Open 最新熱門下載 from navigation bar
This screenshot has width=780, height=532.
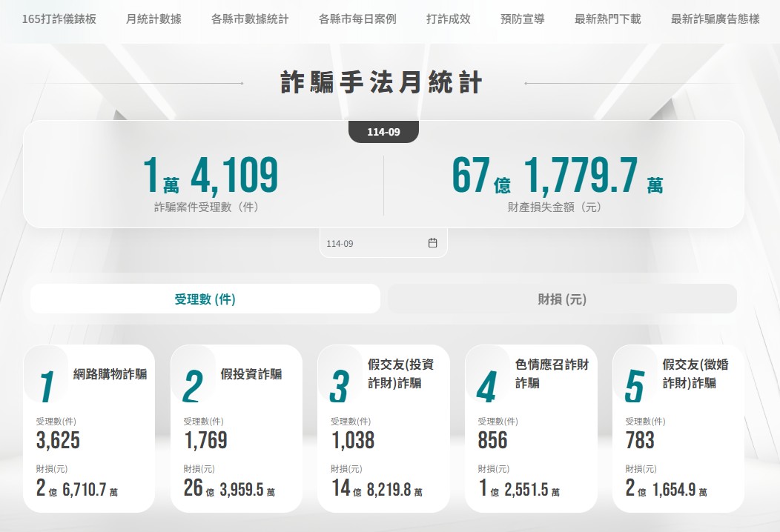click(x=608, y=19)
